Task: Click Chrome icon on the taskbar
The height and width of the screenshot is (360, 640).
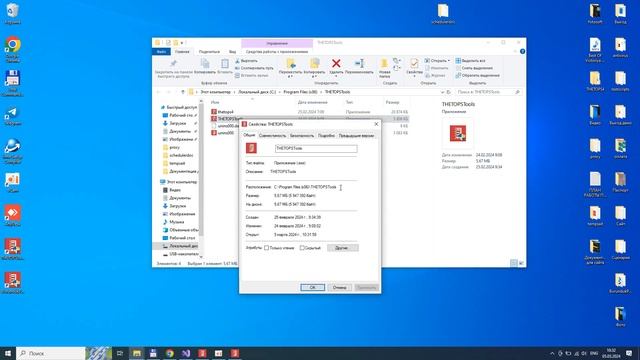Action: coord(170,353)
